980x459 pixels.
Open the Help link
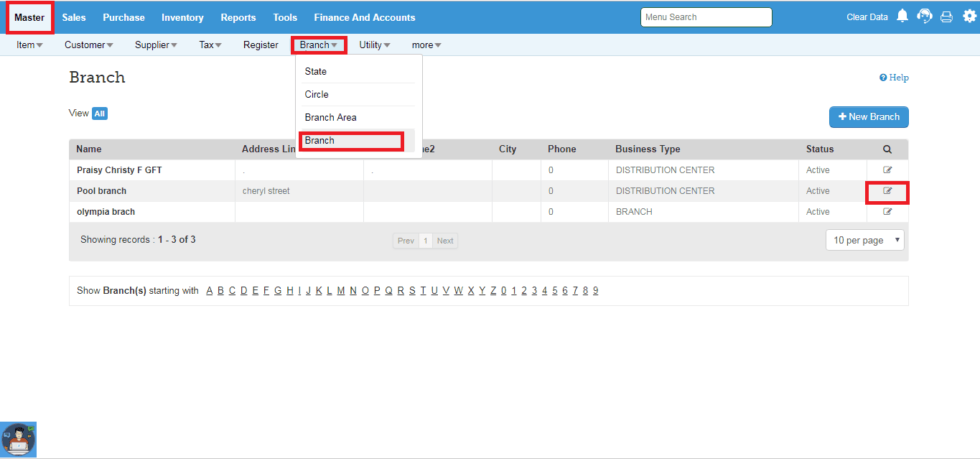tap(894, 78)
